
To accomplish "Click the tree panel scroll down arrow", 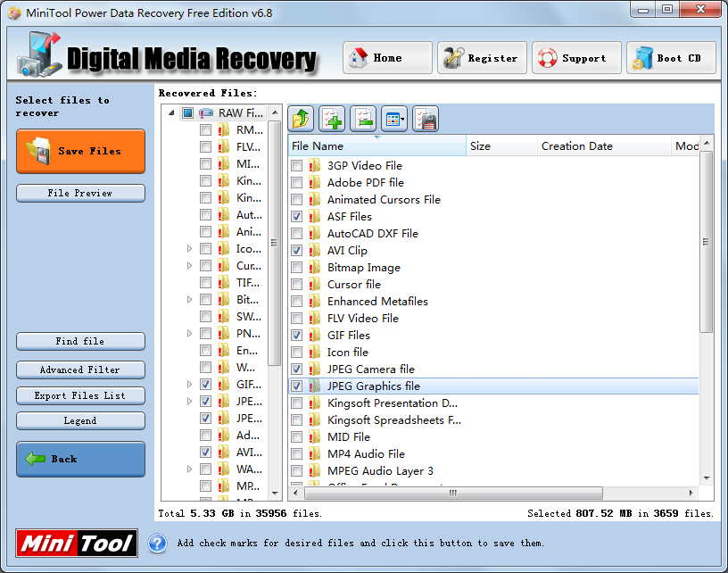I will click(275, 494).
